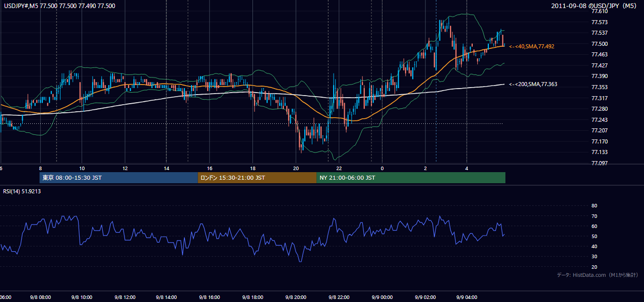The width and height of the screenshot is (644, 302).
Task: Click the RSI 60 level label
Action: point(594,226)
